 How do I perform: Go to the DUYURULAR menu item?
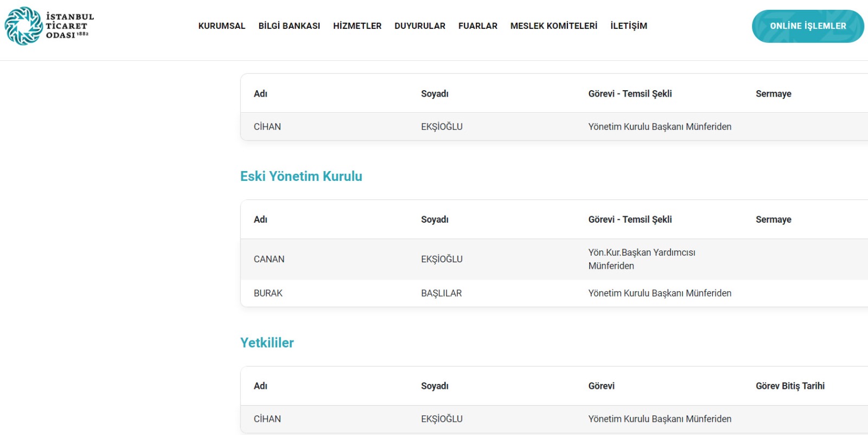pyautogui.click(x=420, y=26)
